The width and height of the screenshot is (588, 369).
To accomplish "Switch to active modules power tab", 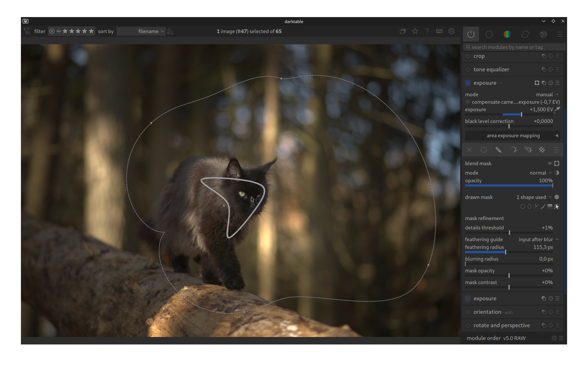I will pos(471,34).
